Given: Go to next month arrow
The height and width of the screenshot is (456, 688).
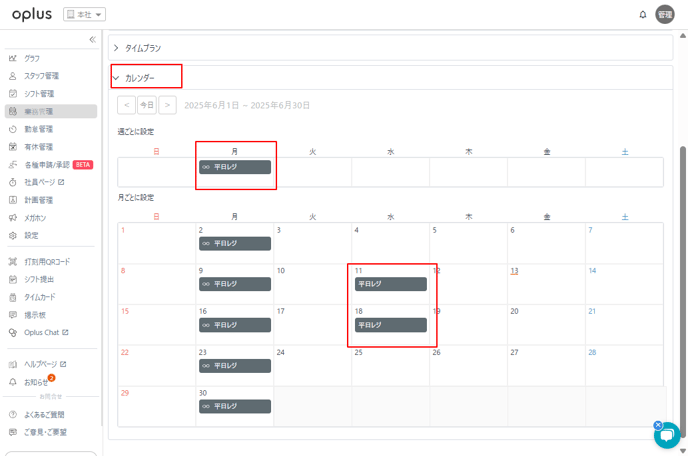Looking at the screenshot, I should (x=167, y=105).
